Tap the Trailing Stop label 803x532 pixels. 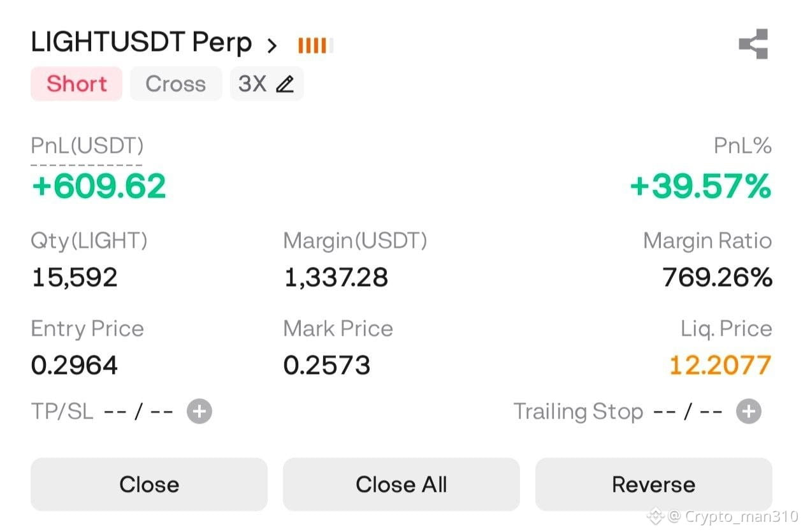pyautogui.click(x=579, y=412)
